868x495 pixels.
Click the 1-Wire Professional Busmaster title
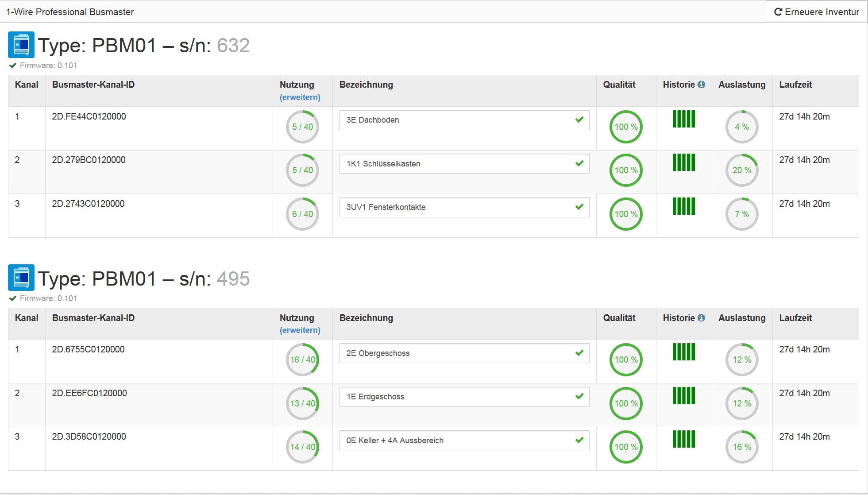point(70,12)
